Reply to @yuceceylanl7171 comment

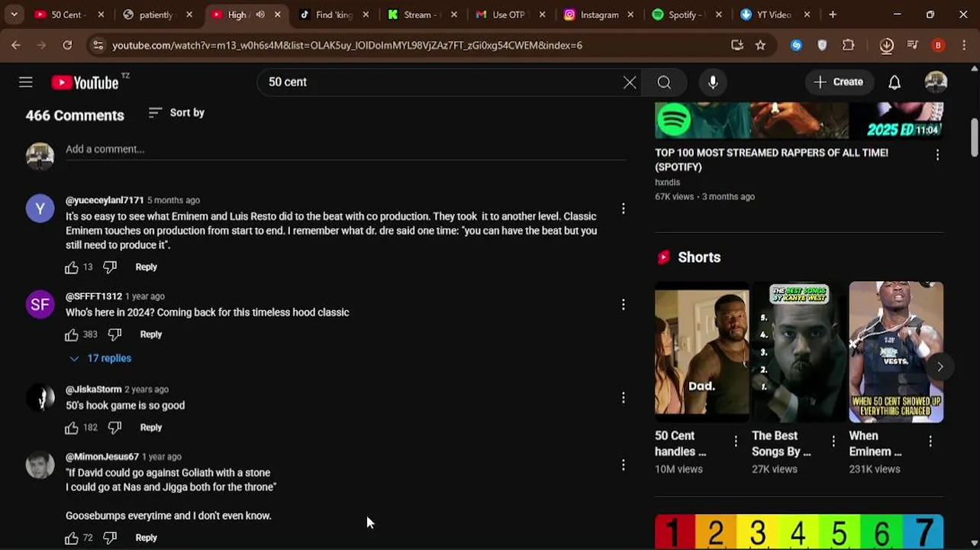click(x=146, y=267)
